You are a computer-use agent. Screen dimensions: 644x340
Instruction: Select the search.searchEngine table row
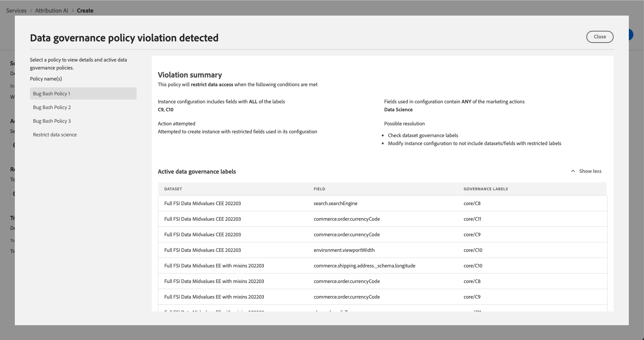335,204
